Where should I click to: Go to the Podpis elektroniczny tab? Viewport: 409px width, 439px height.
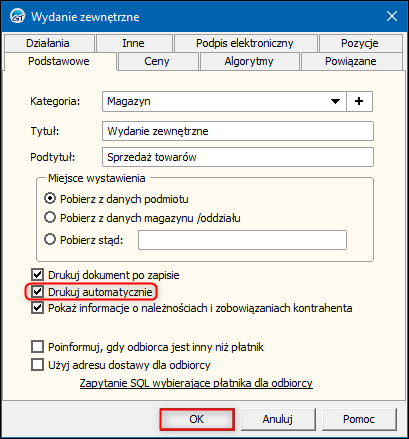coord(245,43)
